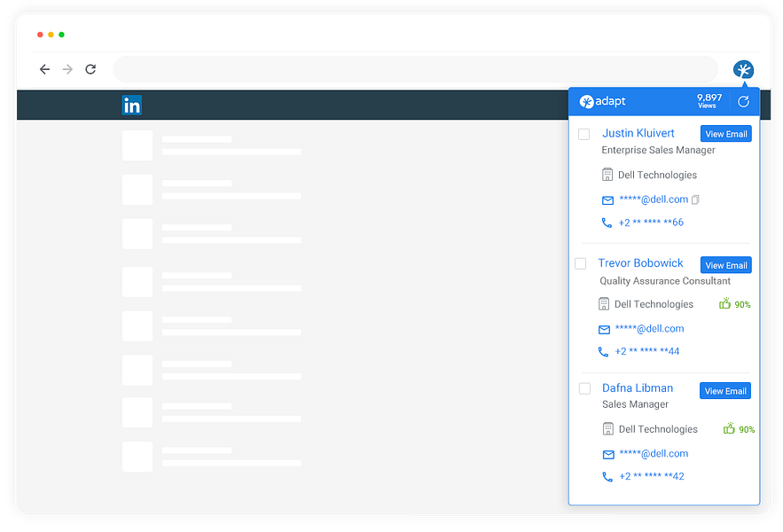Image resolution: width=783 pixels, height=532 pixels.
Task: Click Trevor's masked *****@dell.com email
Action: click(x=650, y=329)
